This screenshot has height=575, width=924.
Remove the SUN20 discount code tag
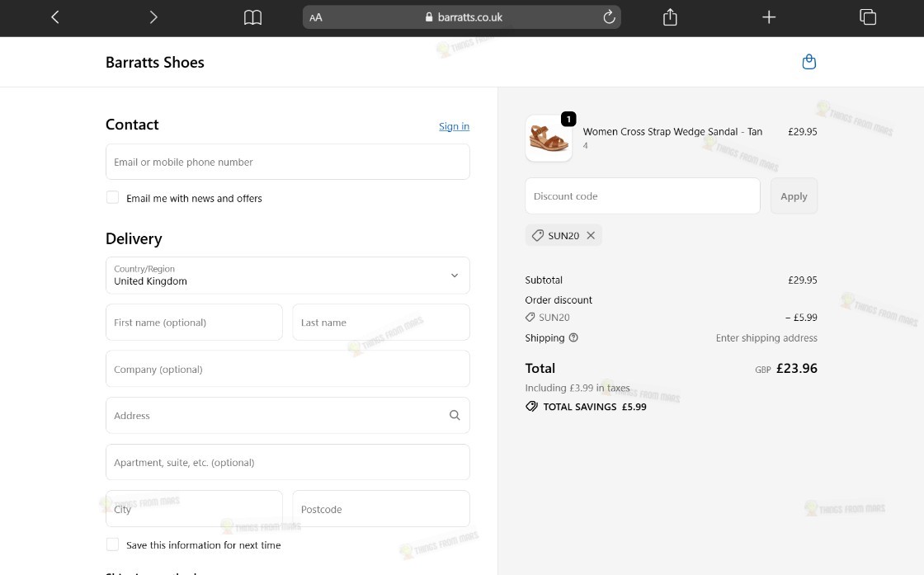(591, 235)
